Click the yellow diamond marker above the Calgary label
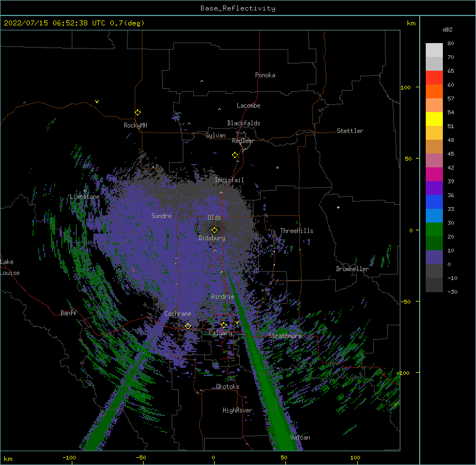Image resolution: width=476 pixels, height=465 pixels. (x=224, y=325)
